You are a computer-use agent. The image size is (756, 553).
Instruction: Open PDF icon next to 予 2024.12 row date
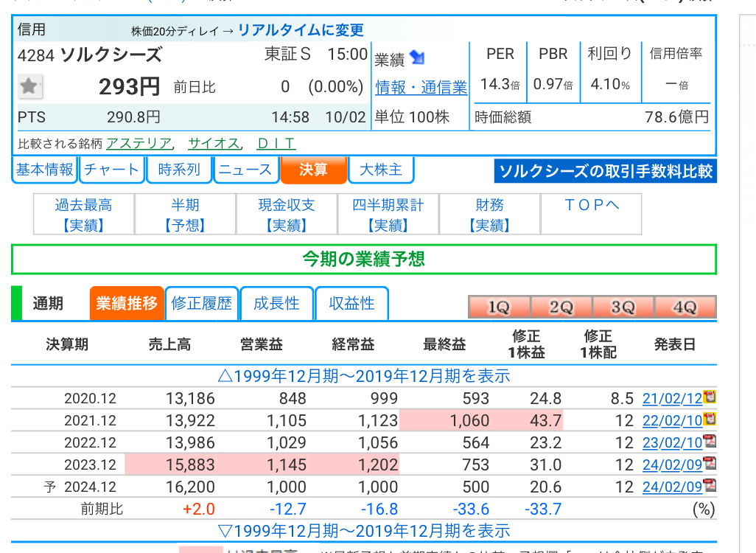point(710,485)
